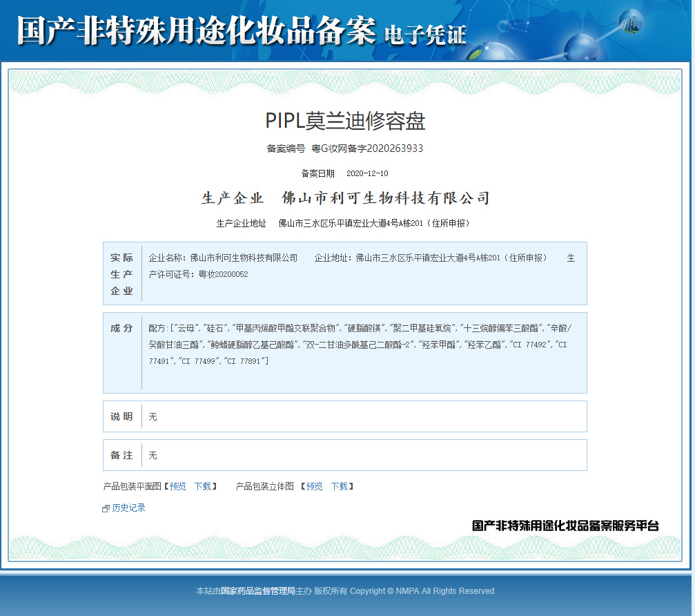The image size is (695, 616).
Task: Click the ingredient 甲基丙烯酸甲酯交联聚合物
Action: click(x=286, y=328)
